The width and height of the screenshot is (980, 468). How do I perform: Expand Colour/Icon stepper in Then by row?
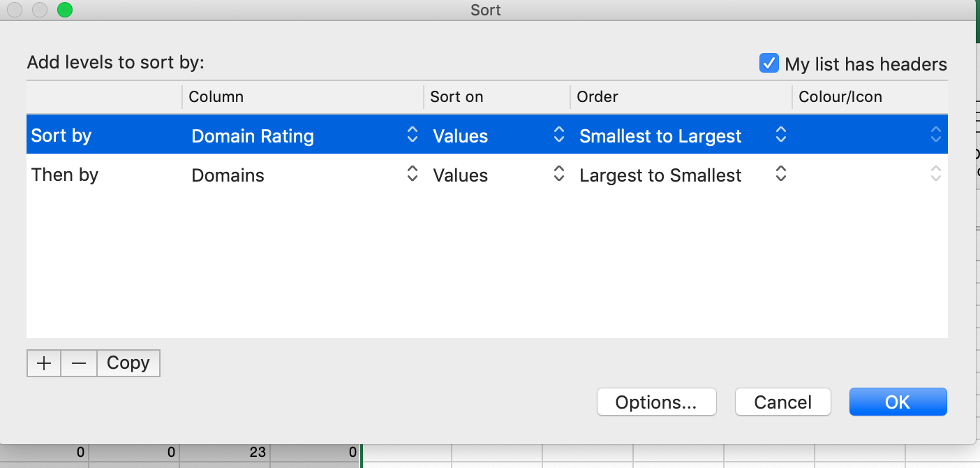point(936,175)
